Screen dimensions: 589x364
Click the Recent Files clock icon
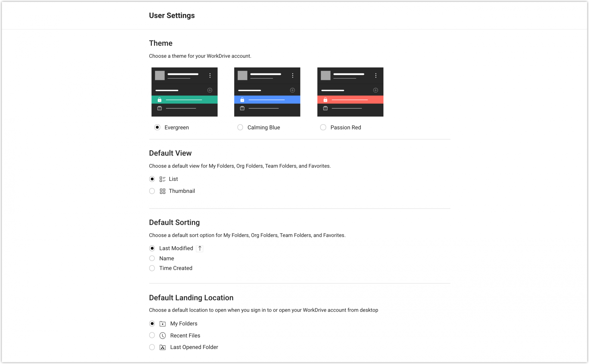tap(162, 335)
